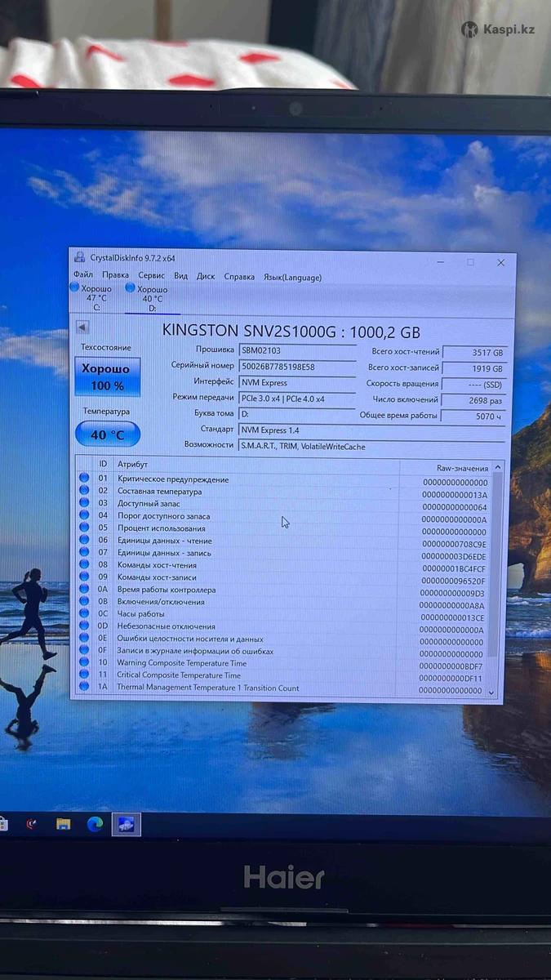
Task: Click scroll down arrow in attribute list
Action: [491, 692]
